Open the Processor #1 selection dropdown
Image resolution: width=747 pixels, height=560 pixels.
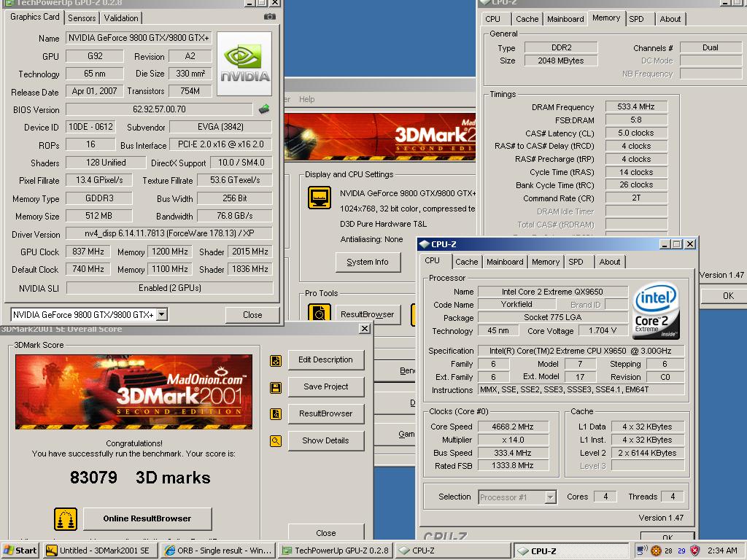click(x=550, y=497)
